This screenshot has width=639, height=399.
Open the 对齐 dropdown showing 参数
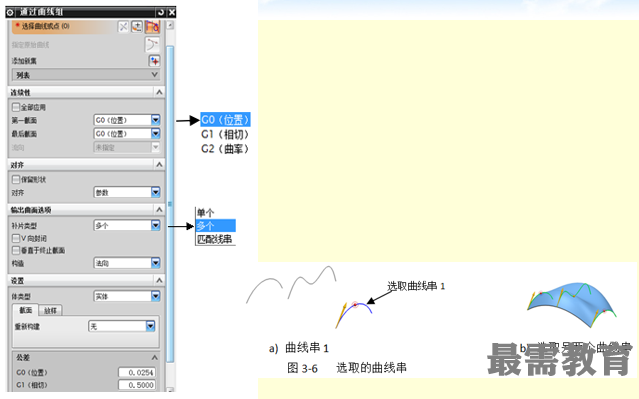pyautogui.click(x=127, y=192)
